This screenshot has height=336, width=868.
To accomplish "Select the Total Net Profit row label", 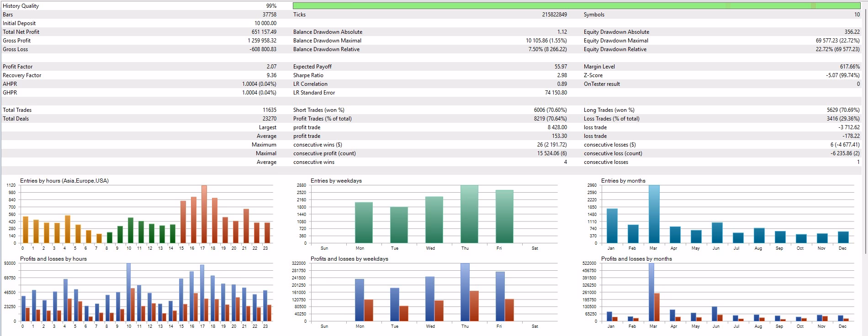I will 21,32.
